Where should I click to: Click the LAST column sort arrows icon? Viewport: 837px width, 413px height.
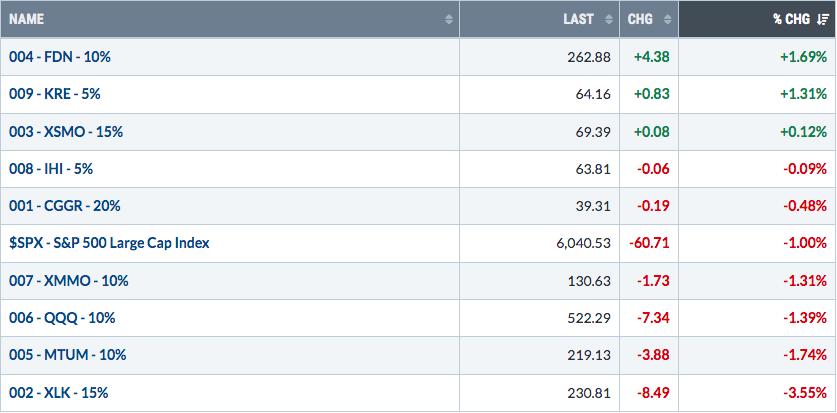click(609, 19)
